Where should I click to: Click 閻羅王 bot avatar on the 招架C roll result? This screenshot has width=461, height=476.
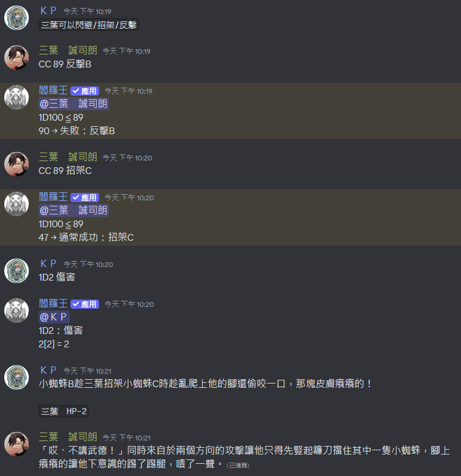[17, 204]
